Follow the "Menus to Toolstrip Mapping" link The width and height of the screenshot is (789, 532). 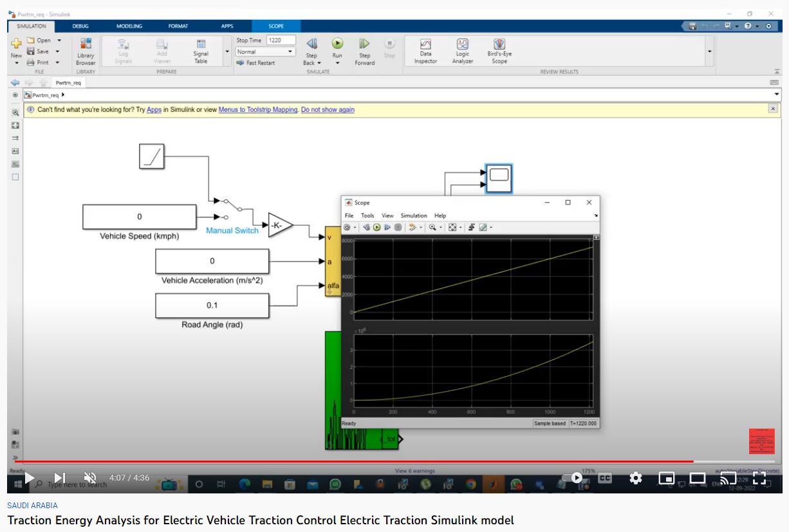tap(258, 110)
